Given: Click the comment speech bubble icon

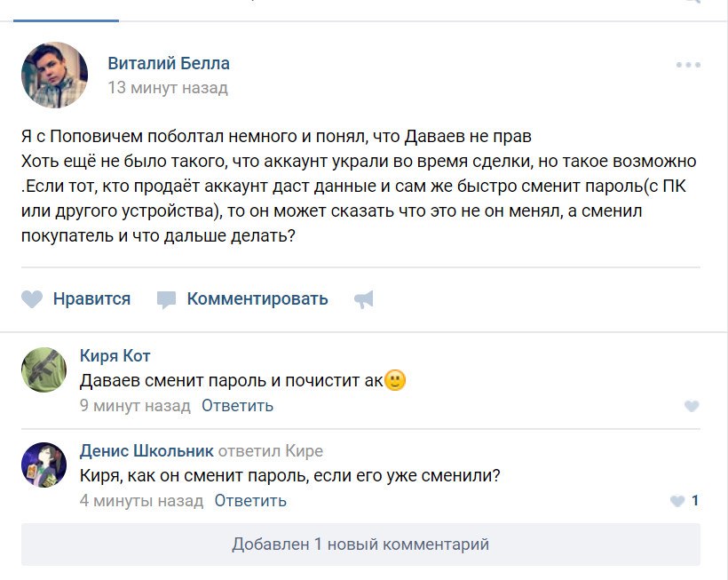Looking at the screenshot, I should [167, 299].
